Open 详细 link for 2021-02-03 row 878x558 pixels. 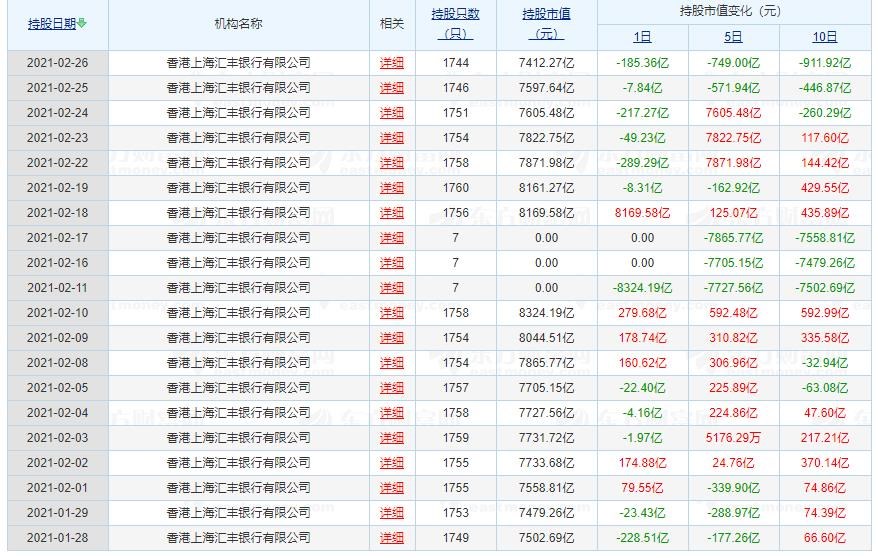tap(391, 438)
